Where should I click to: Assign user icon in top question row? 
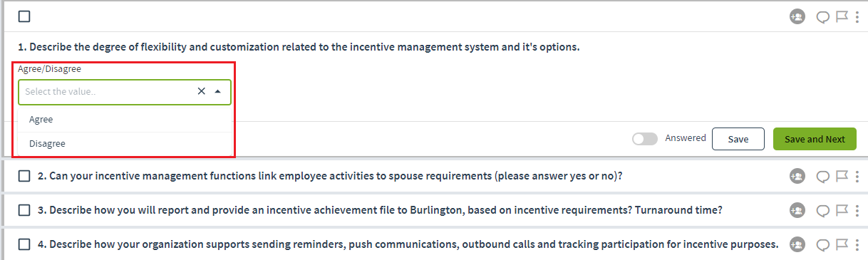click(x=797, y=16)
